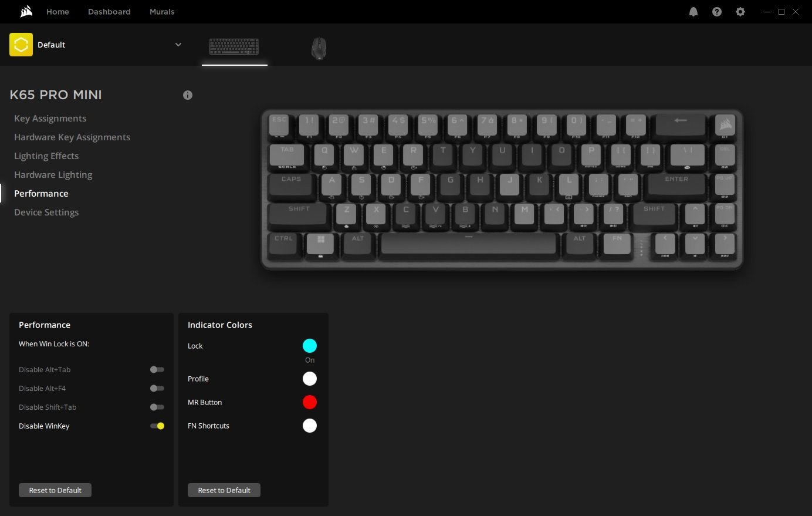Open Hardware Key Assignments section

(x=72, y=137)
